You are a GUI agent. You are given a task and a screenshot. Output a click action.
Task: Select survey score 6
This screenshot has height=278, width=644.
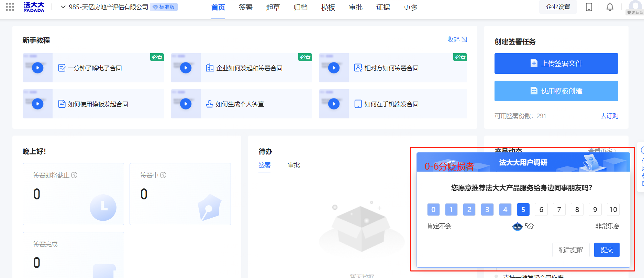tap(541, 209)
